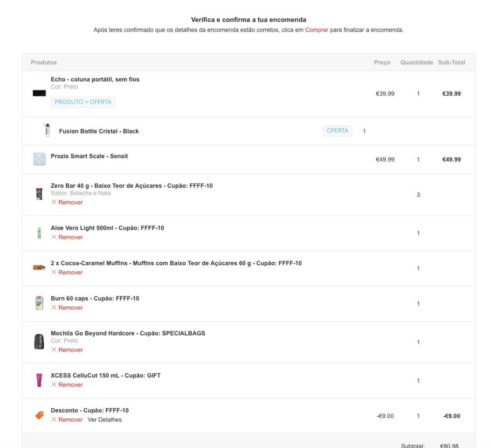This screenshot has height=448, width=491.
Task: Click the Aloe Vero Light bottle image
Action: coord(39,232)
